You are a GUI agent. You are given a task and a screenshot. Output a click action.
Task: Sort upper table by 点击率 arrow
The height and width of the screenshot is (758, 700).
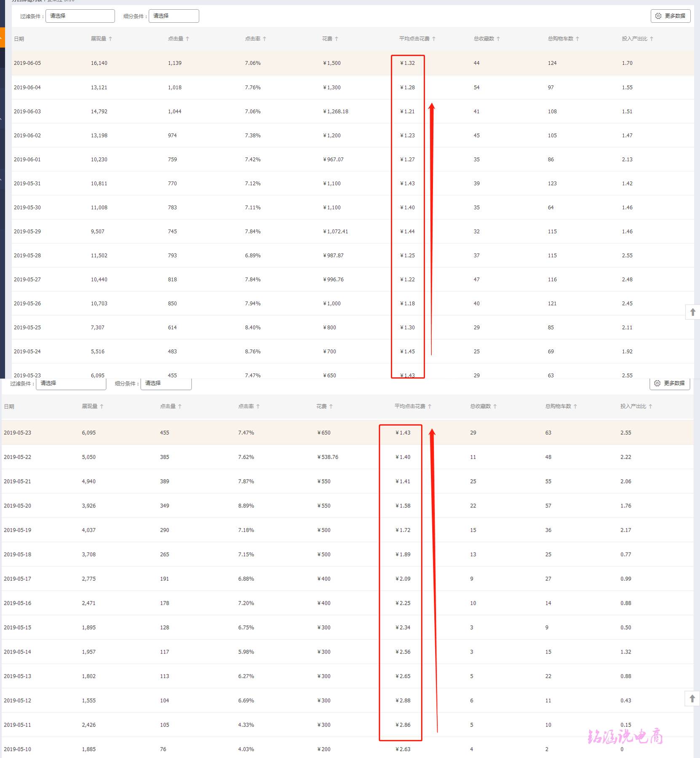tap(265, 39)
